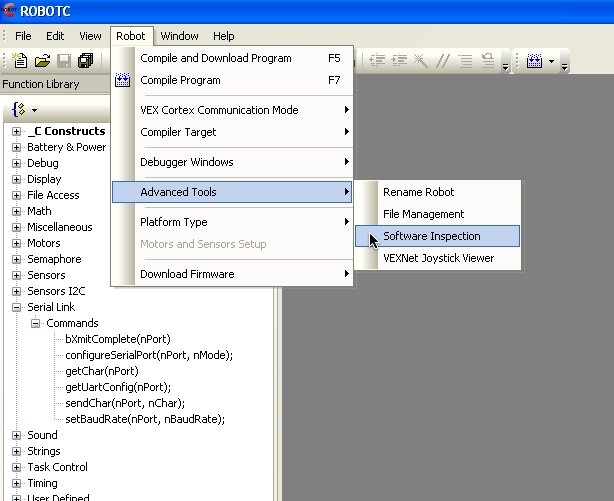
Task: Click the comment-out double slash icon
Action: pyautogui.click(x=443, y=61)
